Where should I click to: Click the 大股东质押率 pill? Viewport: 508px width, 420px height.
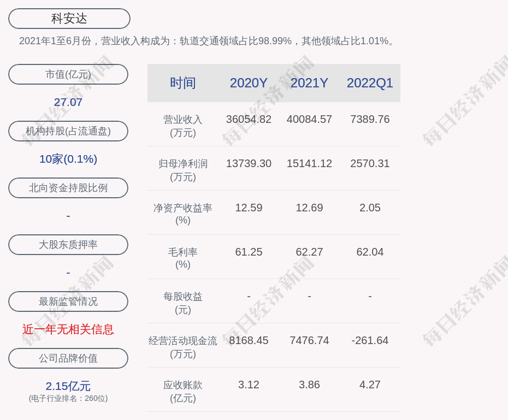[x=68, y=245]
